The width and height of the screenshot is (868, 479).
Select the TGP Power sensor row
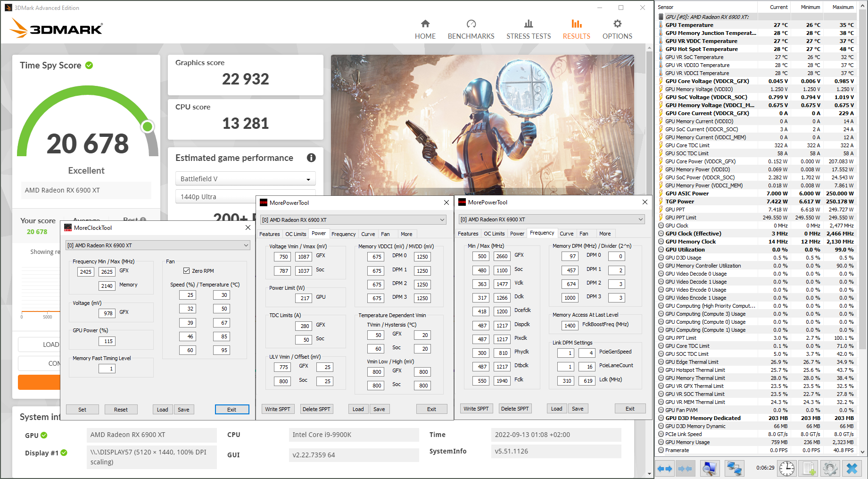[758, 202]
